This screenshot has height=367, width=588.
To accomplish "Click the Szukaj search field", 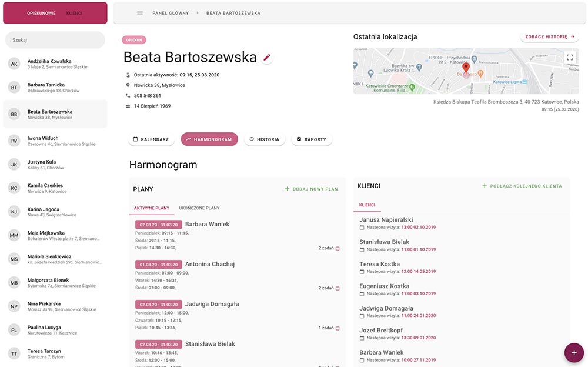I will coord(55,40).
